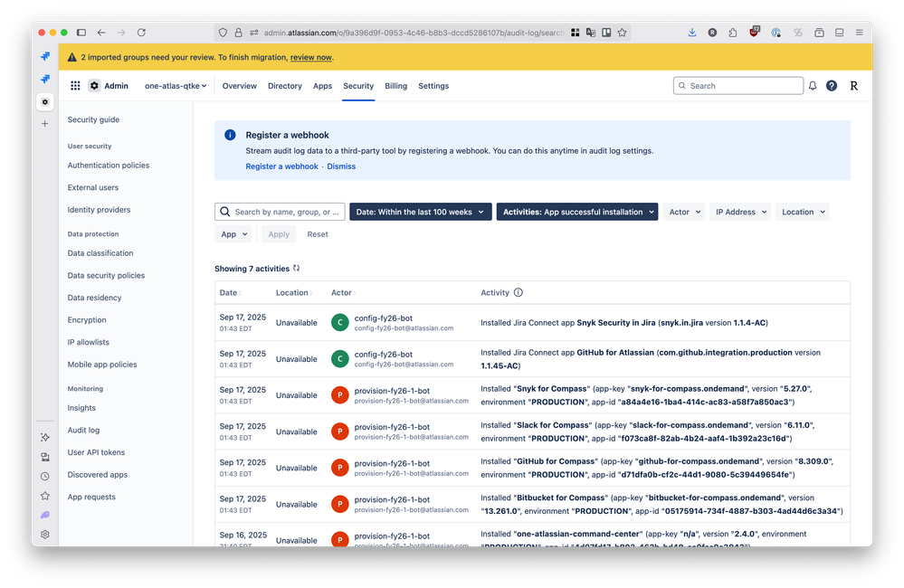Open Security guide in left menu
The height and width of the screenshot is (588, 904).
coord(93,119)
